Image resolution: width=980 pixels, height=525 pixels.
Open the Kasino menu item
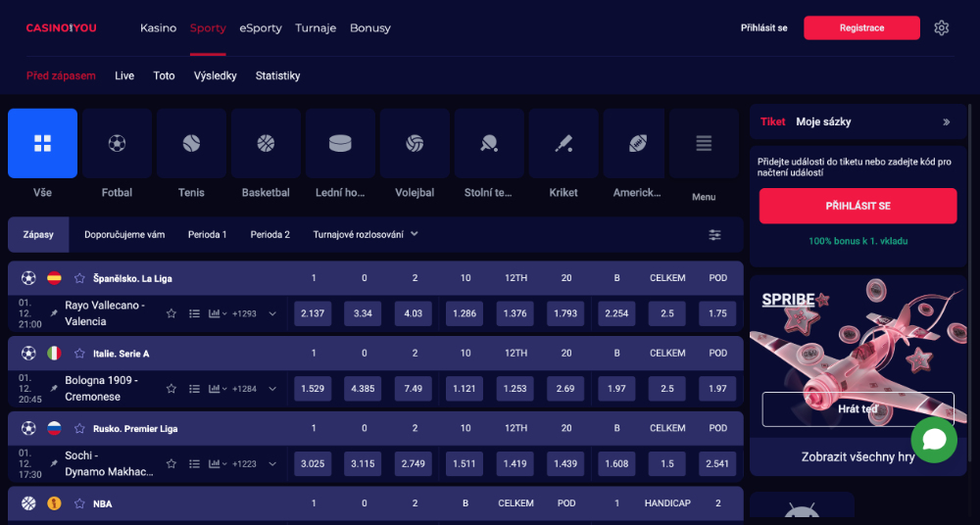158,28
